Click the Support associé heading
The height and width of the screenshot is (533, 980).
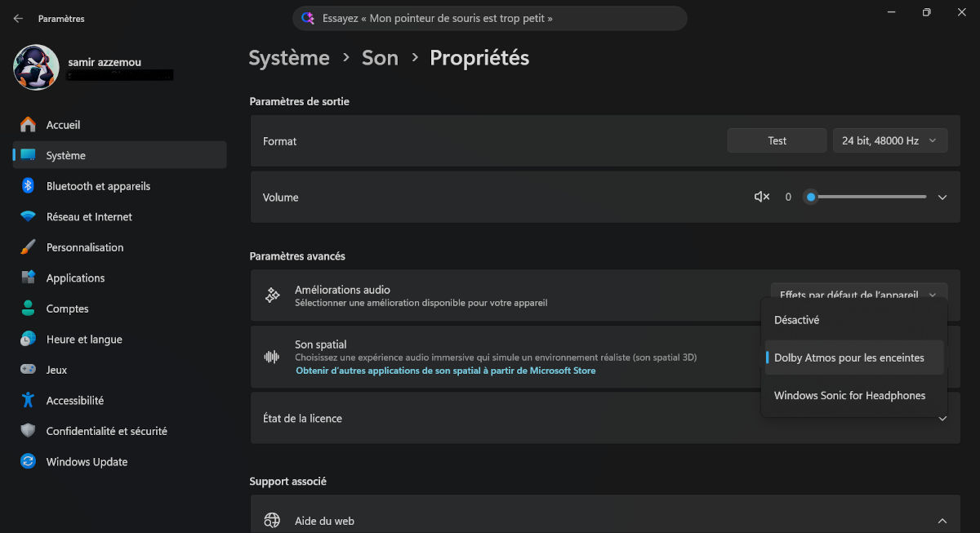pyautogui.click(x=288, y=482)
